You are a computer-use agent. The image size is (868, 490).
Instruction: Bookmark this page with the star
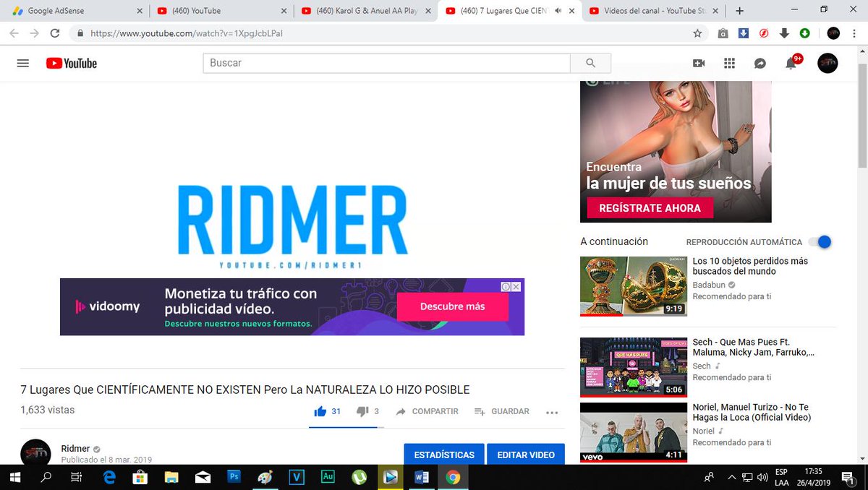point(697,33)
